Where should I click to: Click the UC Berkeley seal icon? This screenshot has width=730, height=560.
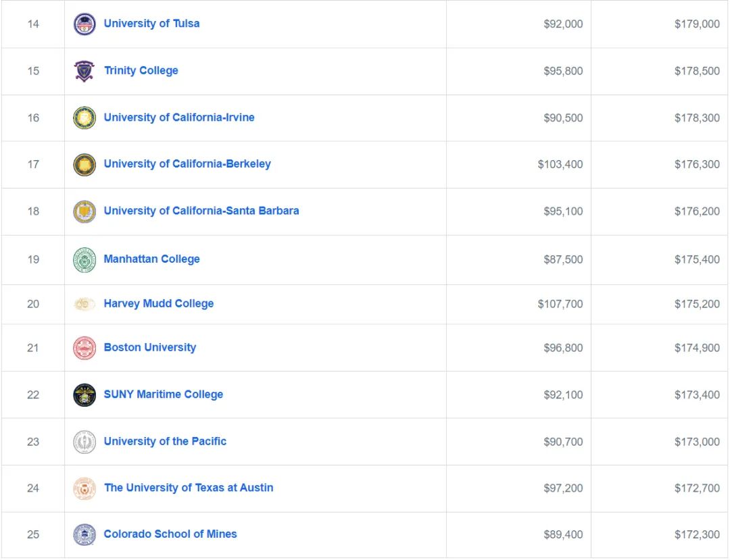click(84, 165)
